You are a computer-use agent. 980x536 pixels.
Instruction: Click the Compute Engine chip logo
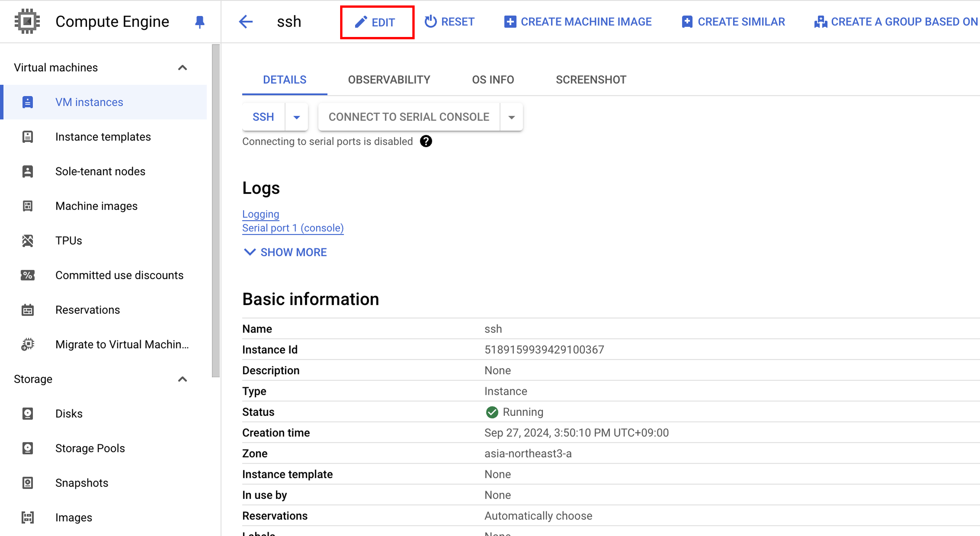(x=27, y=21)
